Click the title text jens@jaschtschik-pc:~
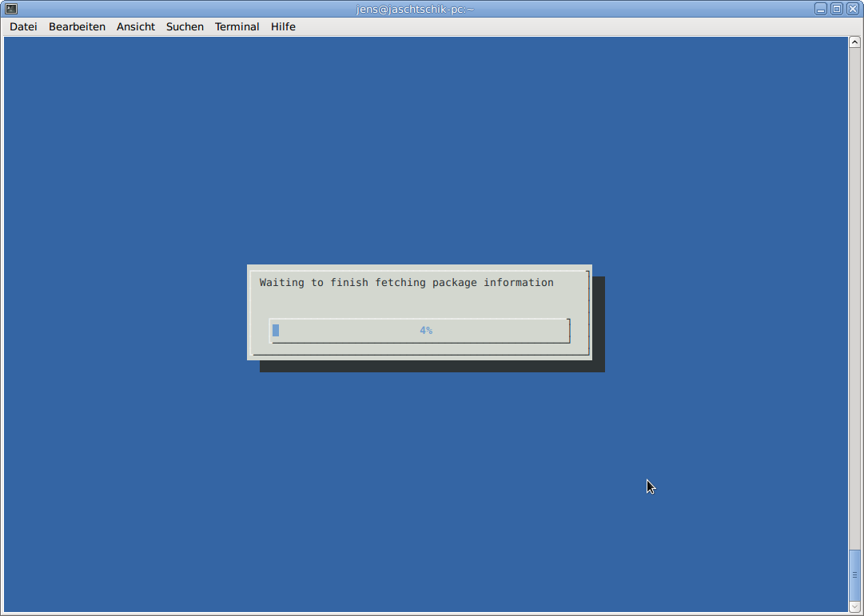 point(415,10)
